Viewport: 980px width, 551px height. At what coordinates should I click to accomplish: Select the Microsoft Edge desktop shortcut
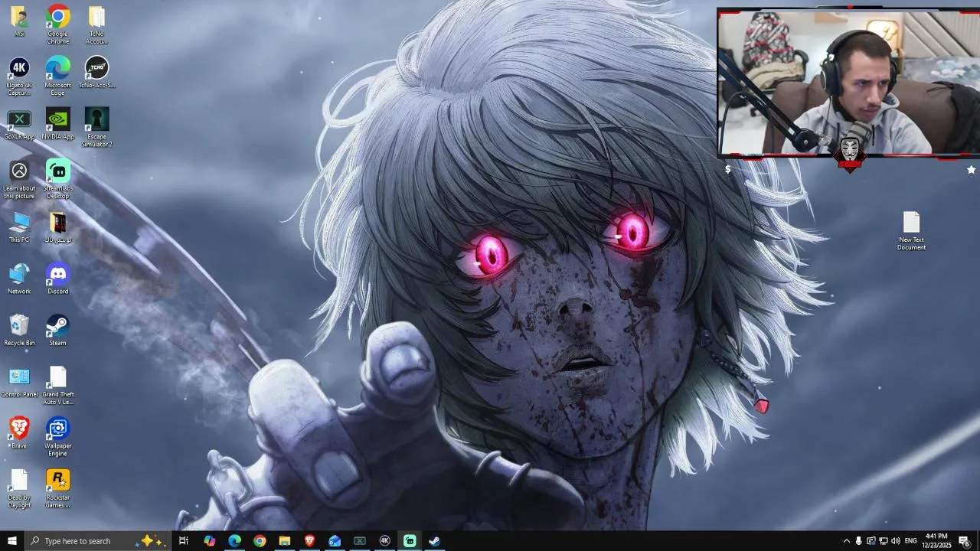pyautogui.click(x=57, y=76)
